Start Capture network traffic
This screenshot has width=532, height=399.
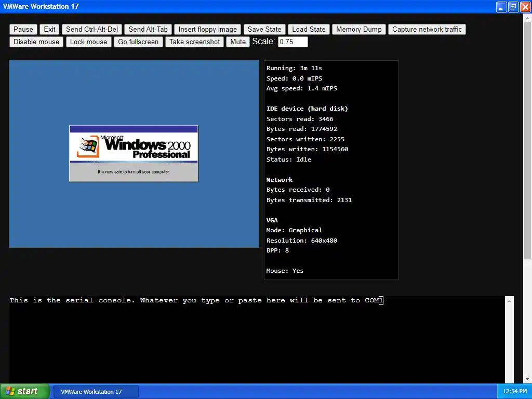pyautogui.click(x=427, y=30)
